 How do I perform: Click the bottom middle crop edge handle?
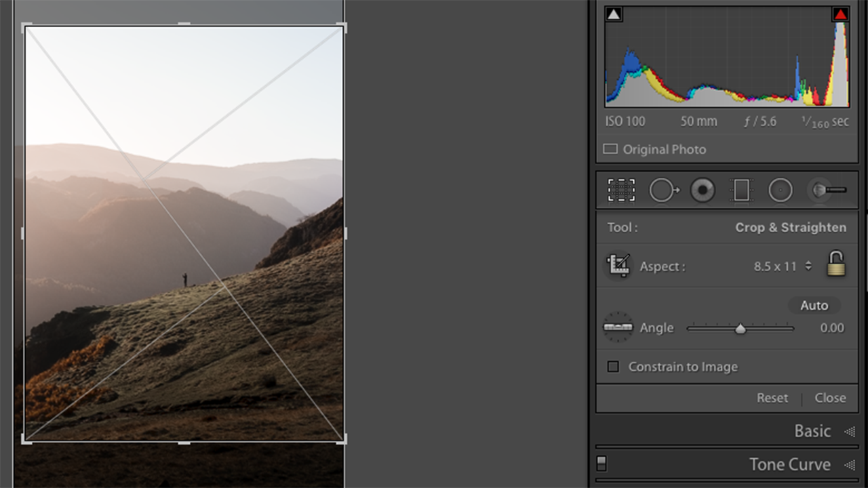[x=184, y=442]
